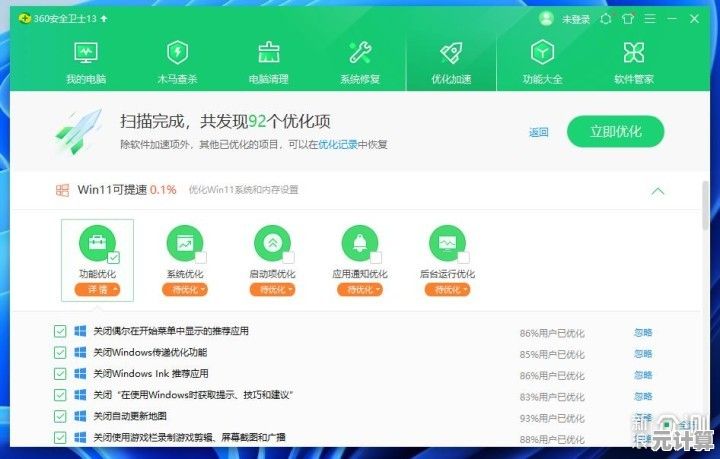This screenshot has height=459, width=720.
Task: Expand 系统优化 待优化 dropdown
Action: (x=185, y=289)
